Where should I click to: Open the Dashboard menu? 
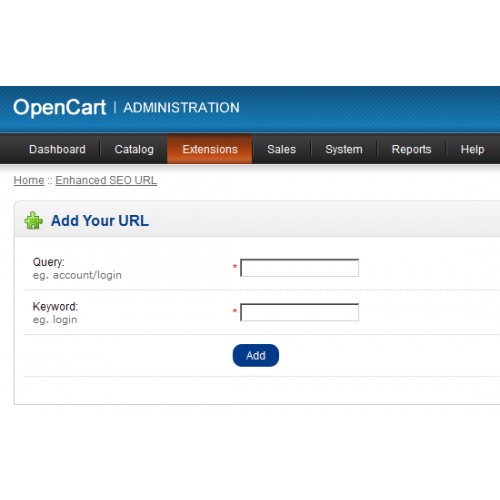(57, 149)
